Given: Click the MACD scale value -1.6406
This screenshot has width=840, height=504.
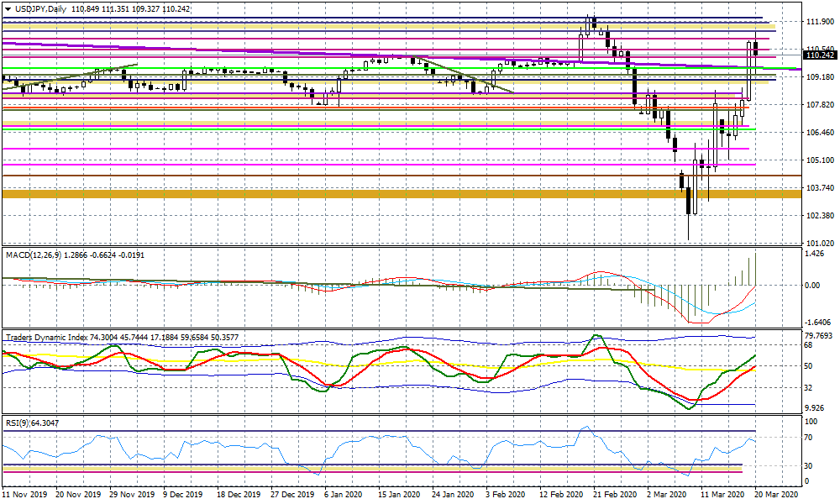Looking at the screenshot, I should coord(817,322).
